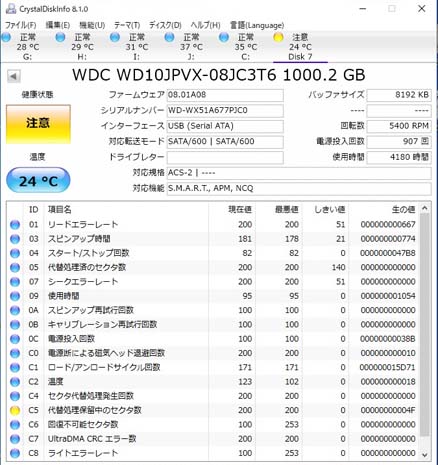Click blue status icon for リードエラーレート
438x465 pixels.
tap(15, 225)
